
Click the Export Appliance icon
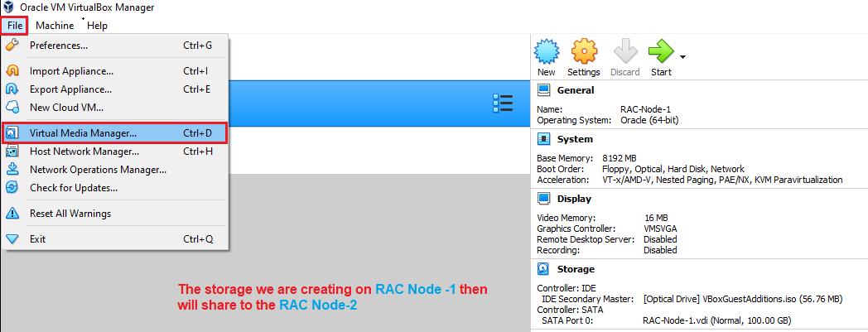[12, 89]
